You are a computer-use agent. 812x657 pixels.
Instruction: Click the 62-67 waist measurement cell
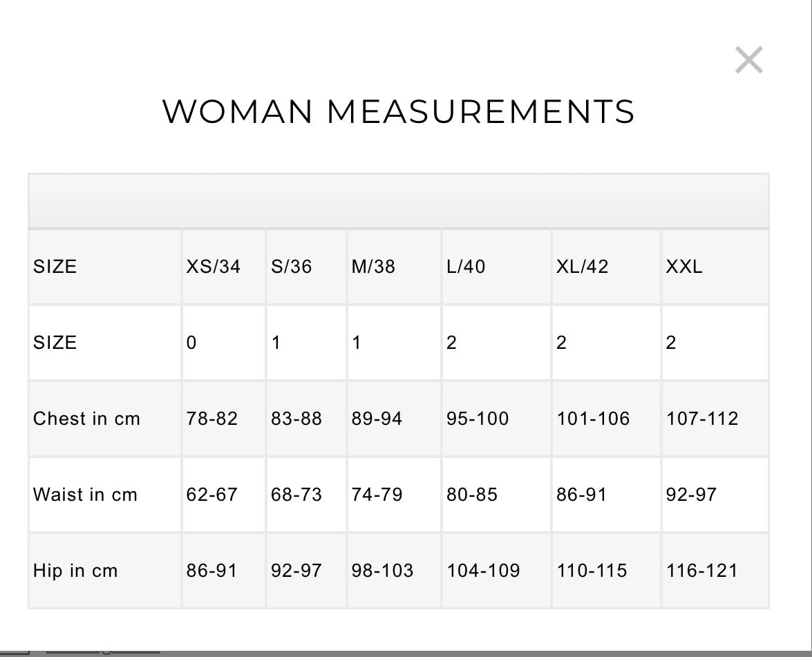click(211, 495)
